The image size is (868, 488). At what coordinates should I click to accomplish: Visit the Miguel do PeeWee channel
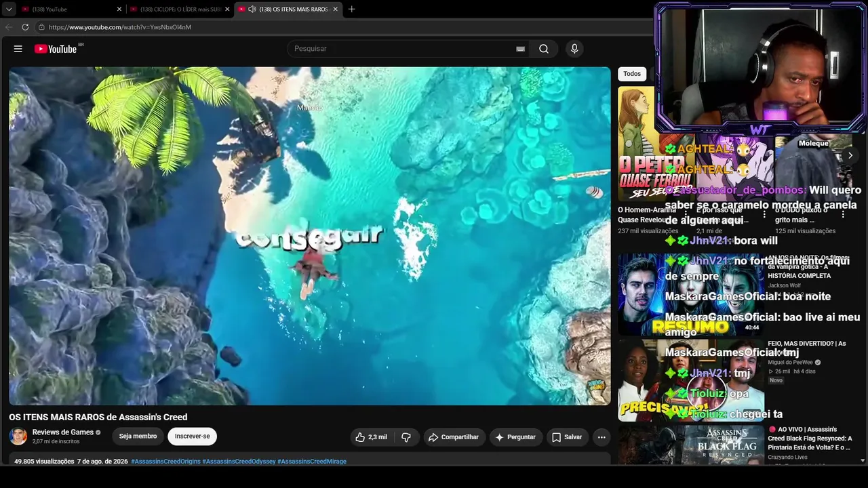point(790,363)
